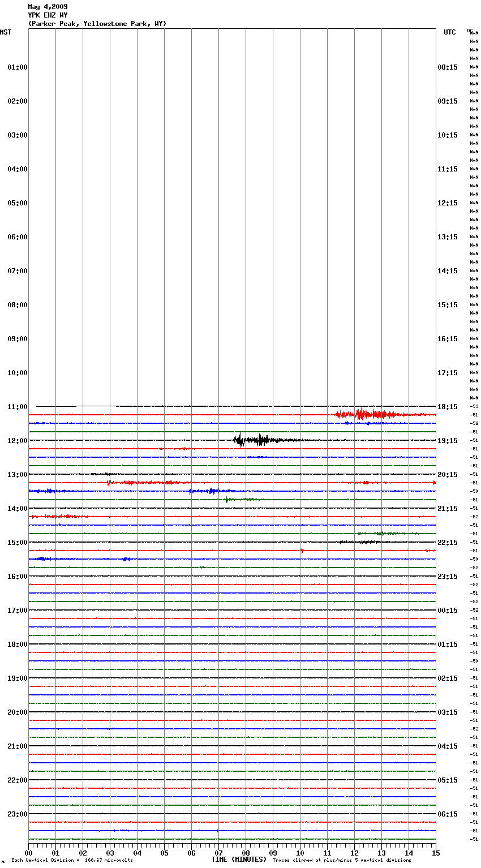Select the '19:00' MST hour label
Viewport: 481px width, 868px height.
pos(18,678)
